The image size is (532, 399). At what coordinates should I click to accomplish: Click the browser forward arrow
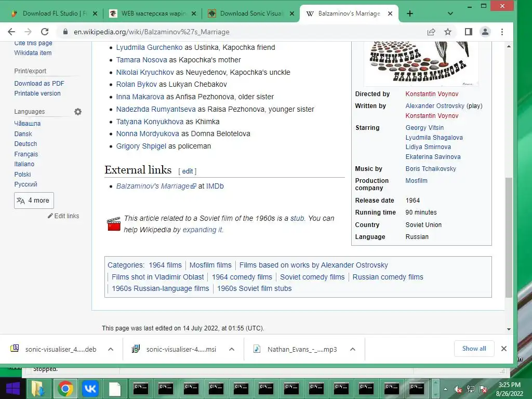28,32
